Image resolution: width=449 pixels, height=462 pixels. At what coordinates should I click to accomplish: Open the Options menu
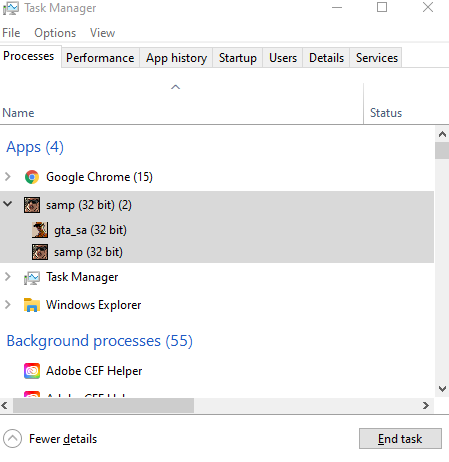click(55, 33)
